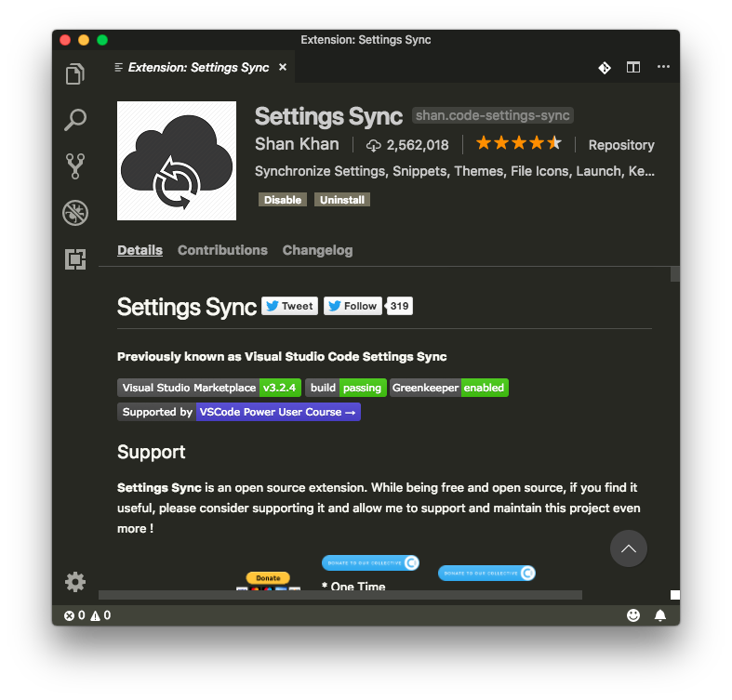Click the git diamond icon in editor toolbar
The image size is (732, 700).
(605, 68)
